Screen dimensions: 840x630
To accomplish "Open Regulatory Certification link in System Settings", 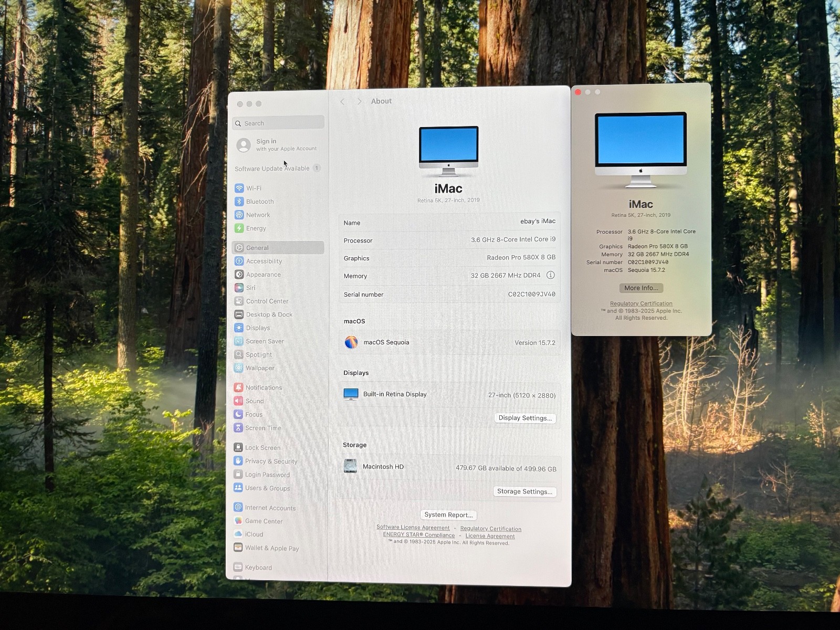I will 491,529.
